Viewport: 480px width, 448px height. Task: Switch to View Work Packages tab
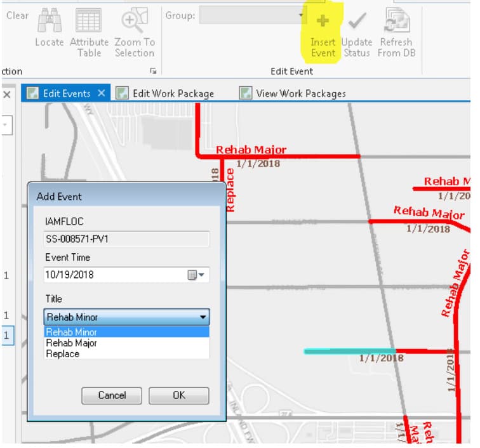point(300,93)
